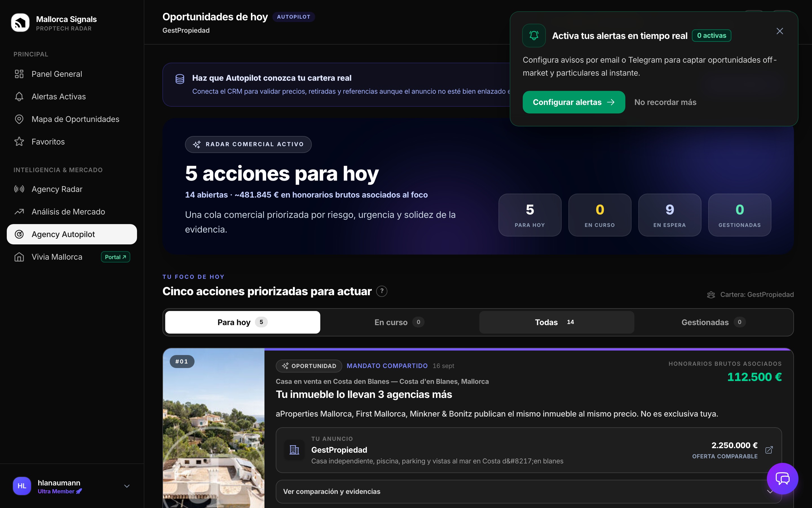The width and height of the screenshot is (812, 508).
Task: Switch to the Para hoy tab
Action: (x=242, y=322)
